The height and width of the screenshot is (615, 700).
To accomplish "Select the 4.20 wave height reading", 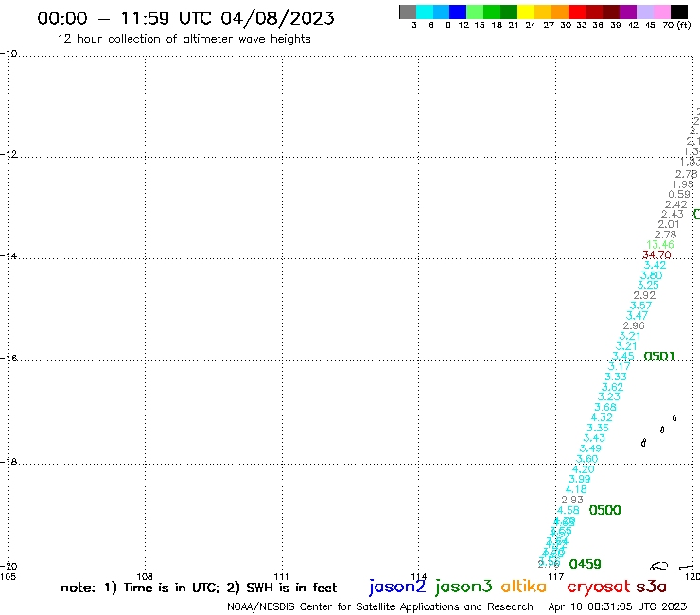I will coord(584,469).
